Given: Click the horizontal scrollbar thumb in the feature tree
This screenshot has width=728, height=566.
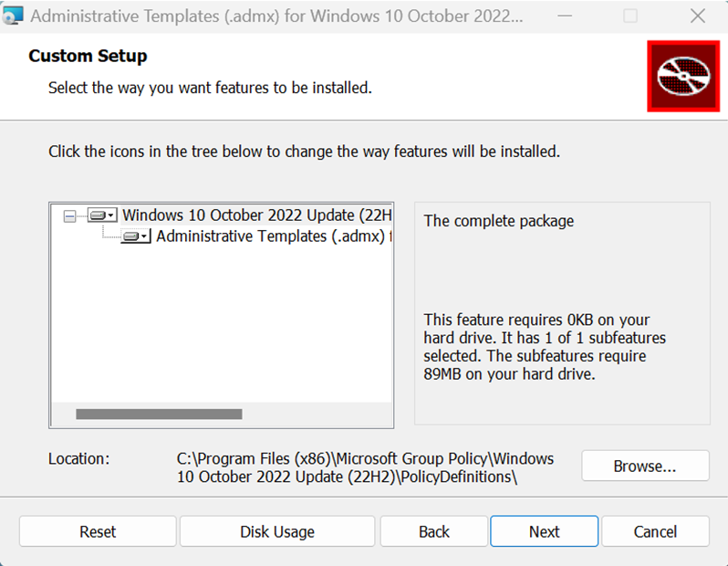Looking at the screenshot, I should point(159,414).
